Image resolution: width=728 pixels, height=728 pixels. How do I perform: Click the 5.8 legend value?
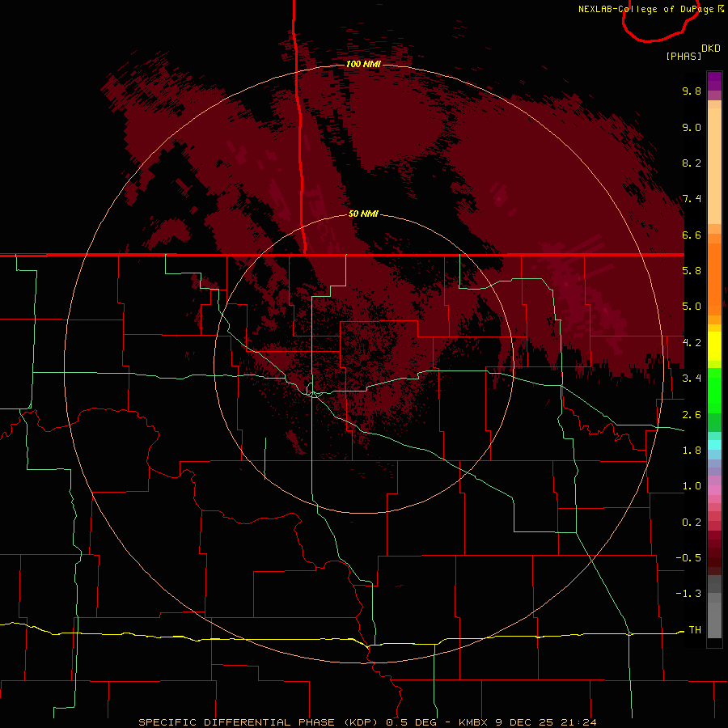pos(692,271)
